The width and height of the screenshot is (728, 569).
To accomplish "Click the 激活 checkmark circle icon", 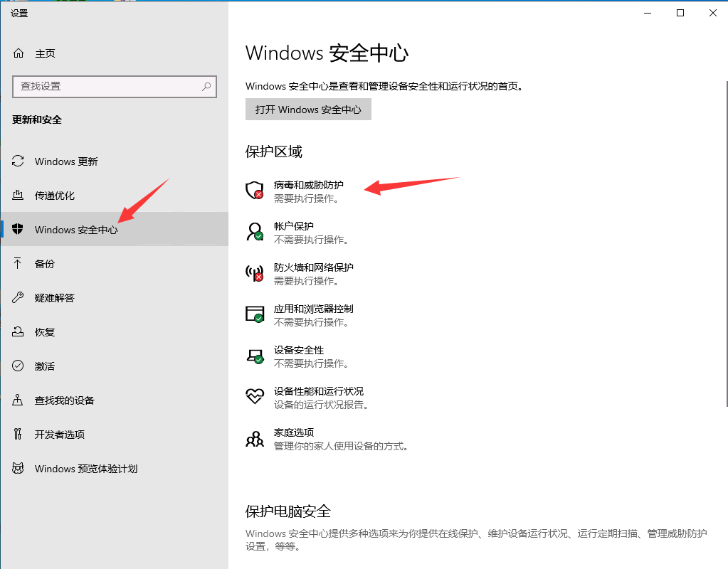I will 18,366.
